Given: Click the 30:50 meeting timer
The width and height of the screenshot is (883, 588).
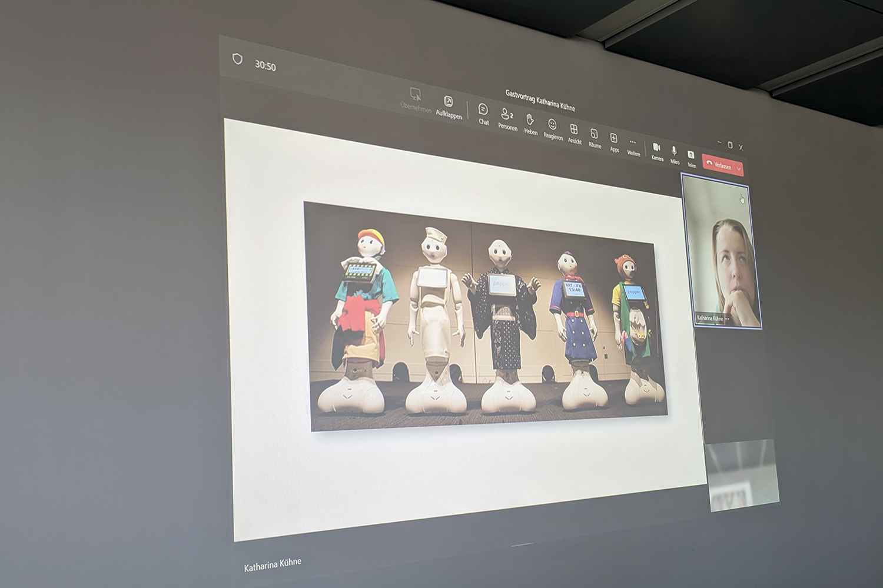Looking at the screenshot, I should click(265, 66).
